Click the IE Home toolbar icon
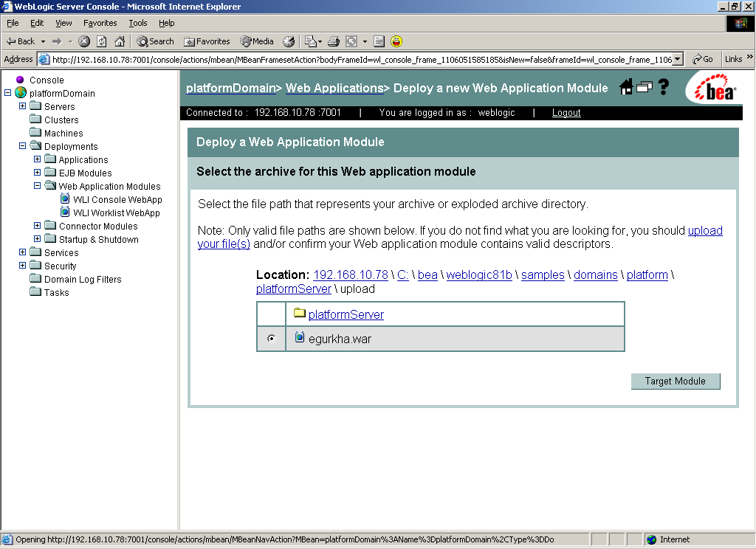This screenshot has width=756, height=549. point(120,41)
